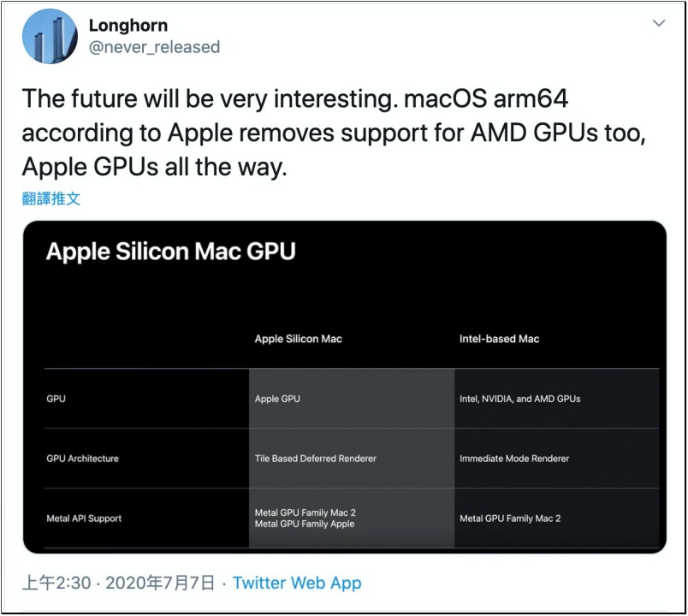Viewport: 688px width, 616px height.
Task: Open Longhorn's profile avatar picture
Action: pos(50,37)
